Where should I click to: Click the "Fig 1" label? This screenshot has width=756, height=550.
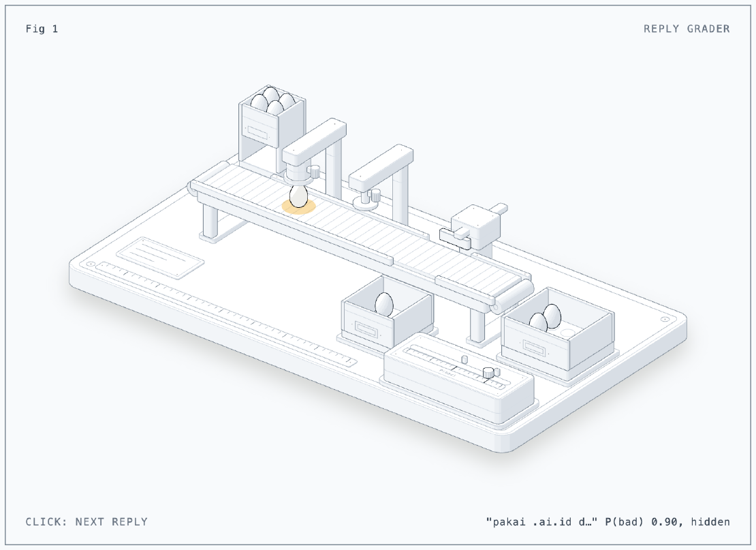(42, 29)
